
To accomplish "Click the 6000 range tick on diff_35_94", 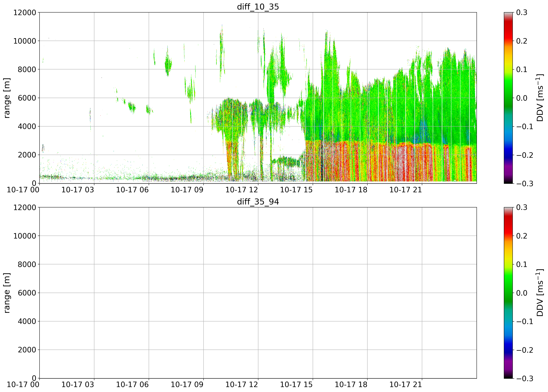I will click(x=27, y=293).
